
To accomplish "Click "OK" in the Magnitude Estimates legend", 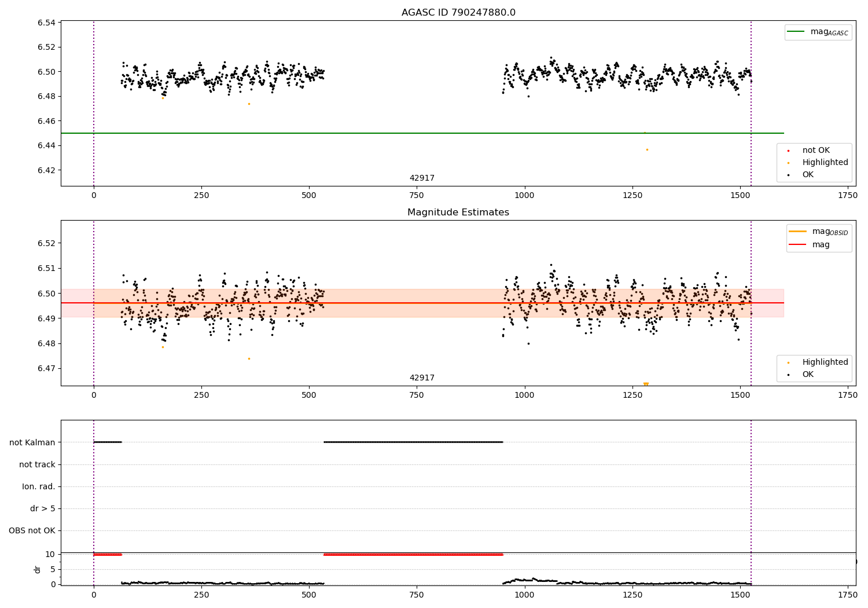I will (808, 375).
